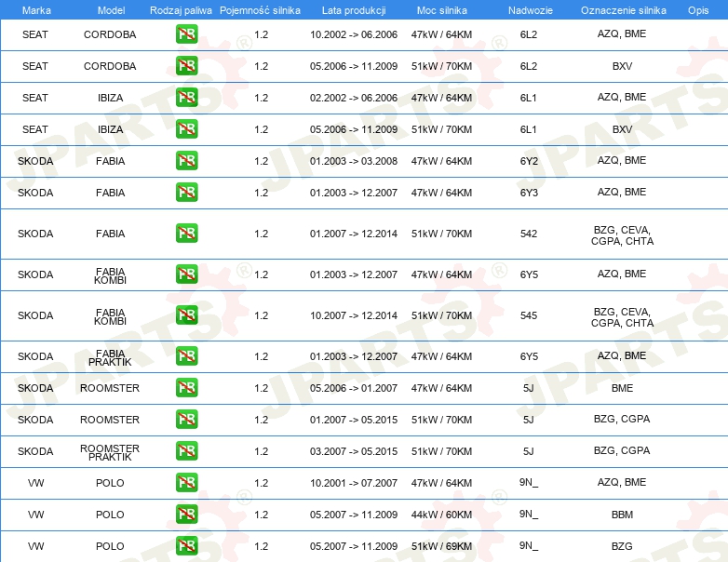Select ROOMSTER PRAKTIK model cell
728x562 pixels.
click(x=110, y=452)
